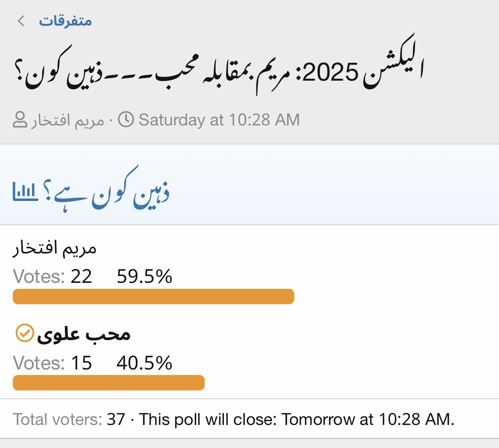Go back using the left chevron arrow

pyautogui.click(x=21, y=21)
